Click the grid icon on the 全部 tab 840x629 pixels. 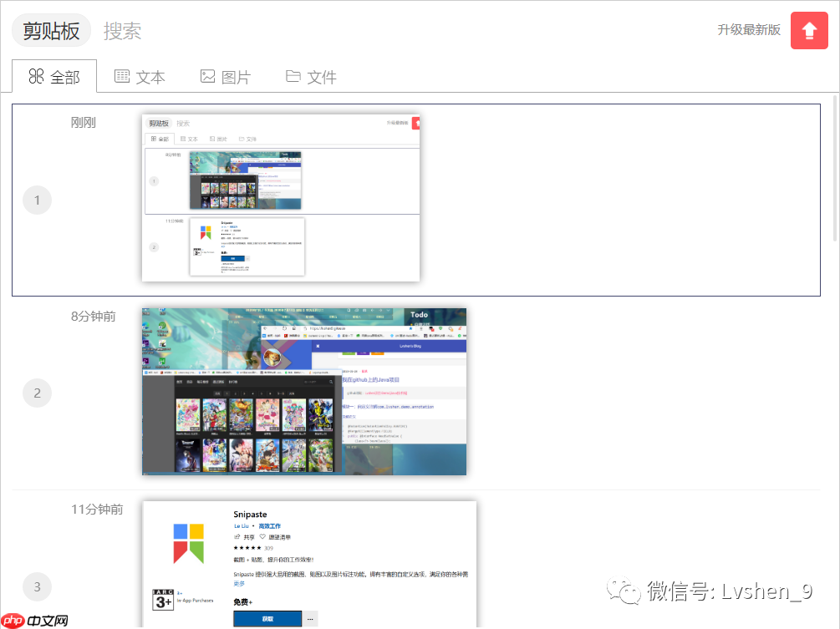click(34, 76)
